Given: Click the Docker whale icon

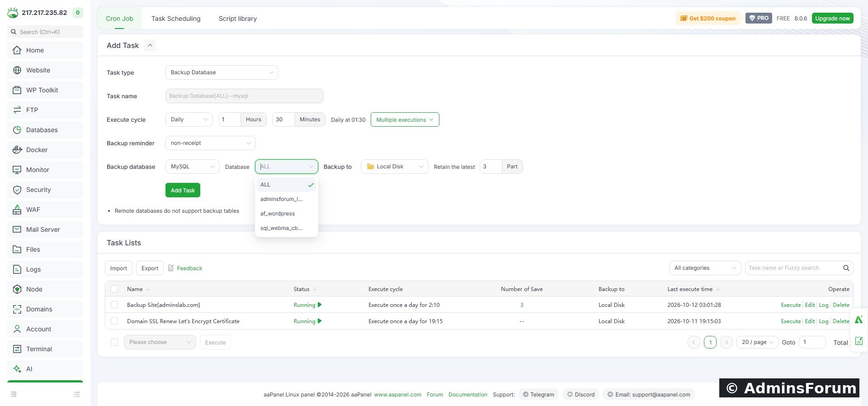Looking at the screenshot, I should point(17,150).
